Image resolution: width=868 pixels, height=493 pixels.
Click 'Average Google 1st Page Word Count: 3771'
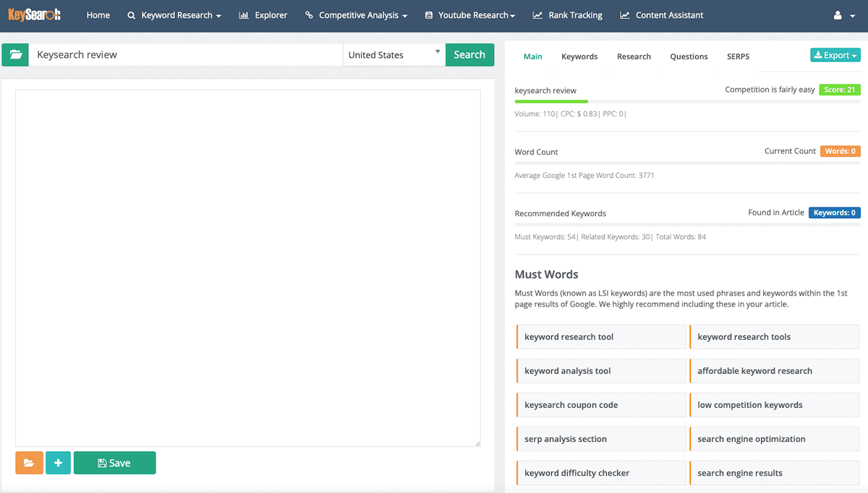(584, 176)
